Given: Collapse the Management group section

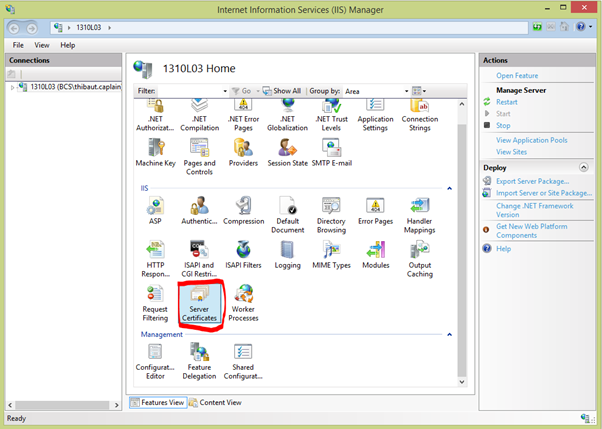Looking at the screenshot, I should pos(449,335).
